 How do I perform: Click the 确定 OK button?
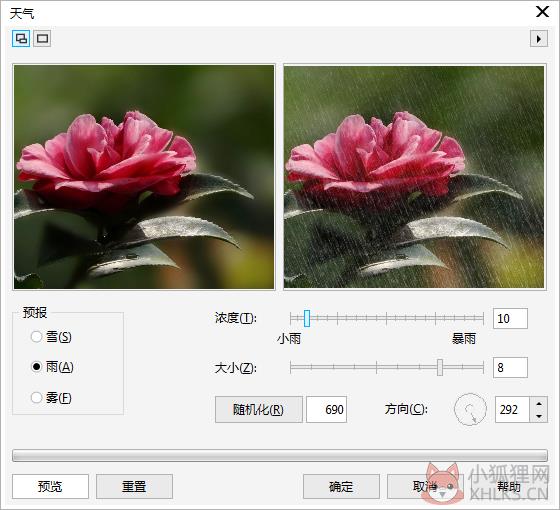[x=341, y=486]
